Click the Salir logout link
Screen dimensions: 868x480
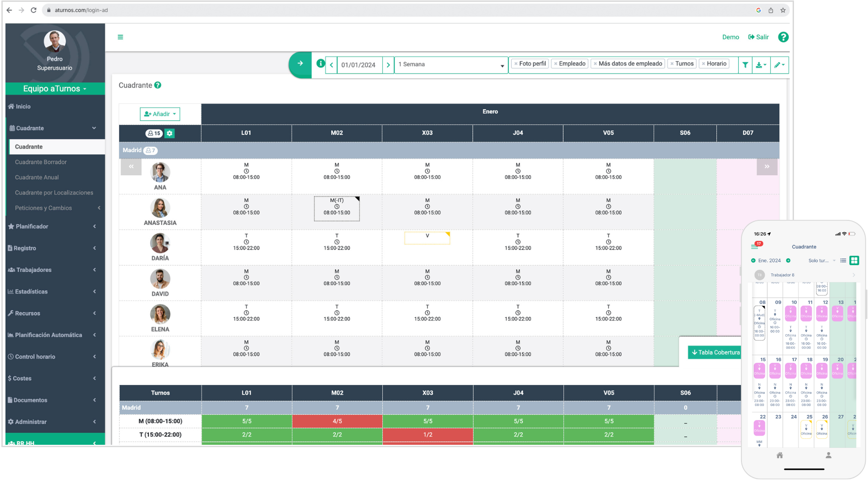click(758, 37)
